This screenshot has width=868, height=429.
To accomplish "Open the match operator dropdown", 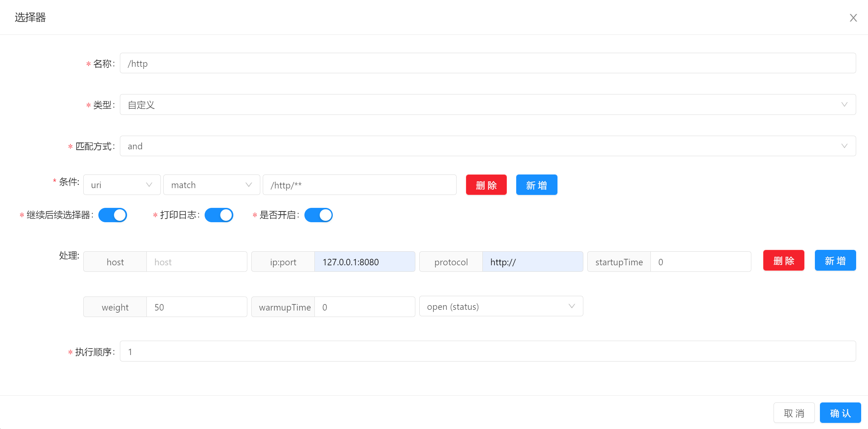I will click(x=211, y=185).
